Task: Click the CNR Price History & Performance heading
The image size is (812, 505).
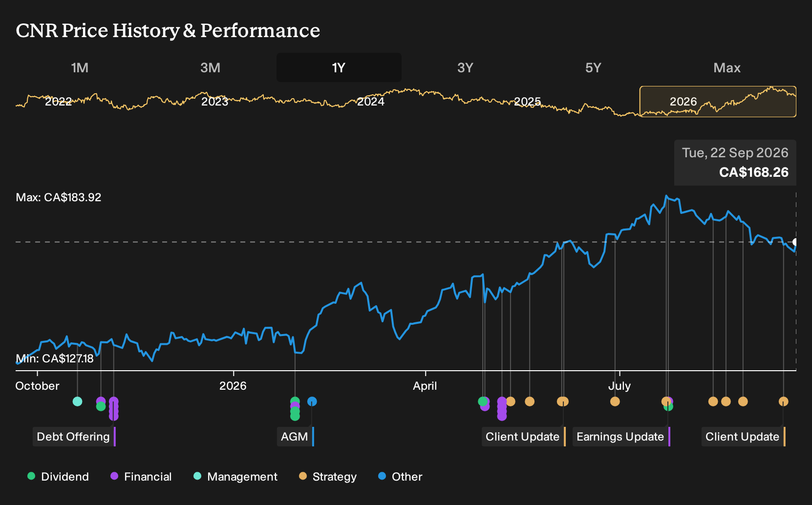Action: pos(168,30)
